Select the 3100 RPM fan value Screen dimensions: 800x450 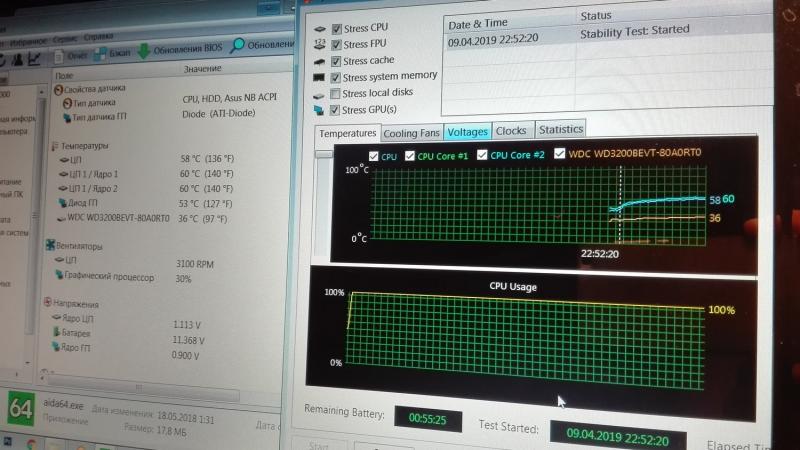pyautogui.click(x=195, y=264)
